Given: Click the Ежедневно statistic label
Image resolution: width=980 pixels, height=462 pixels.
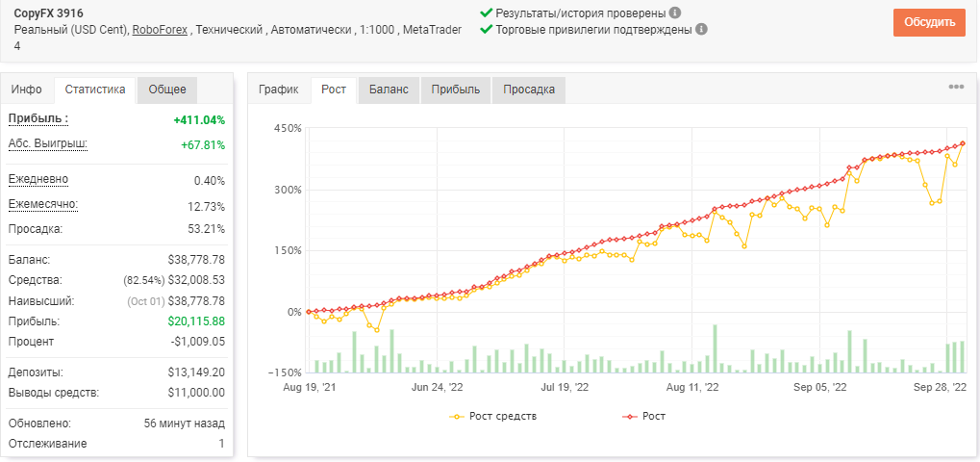Looking at the screenshot, I should click(x=38, y=179).
